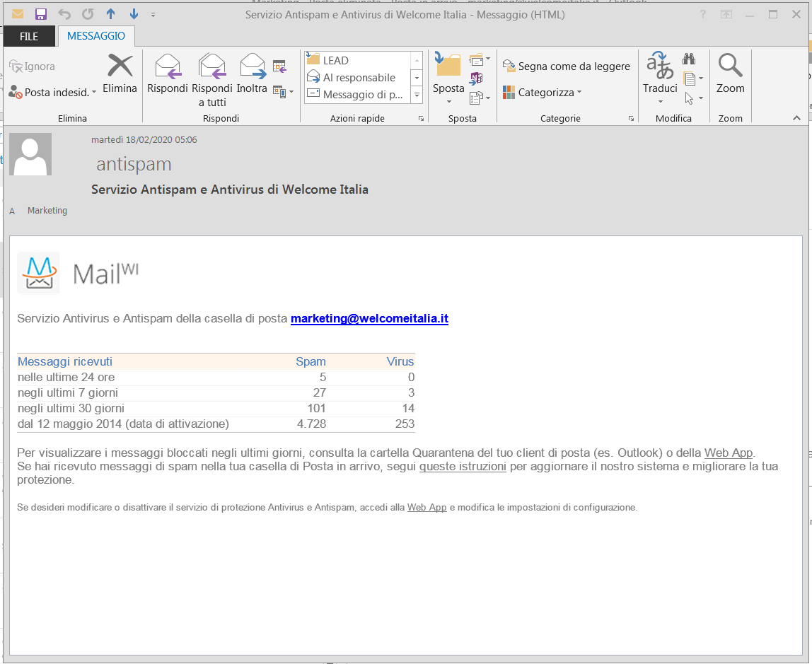Click the Spam column header
This screenshot has width=812, height=664.
click(x=311, y=361)
